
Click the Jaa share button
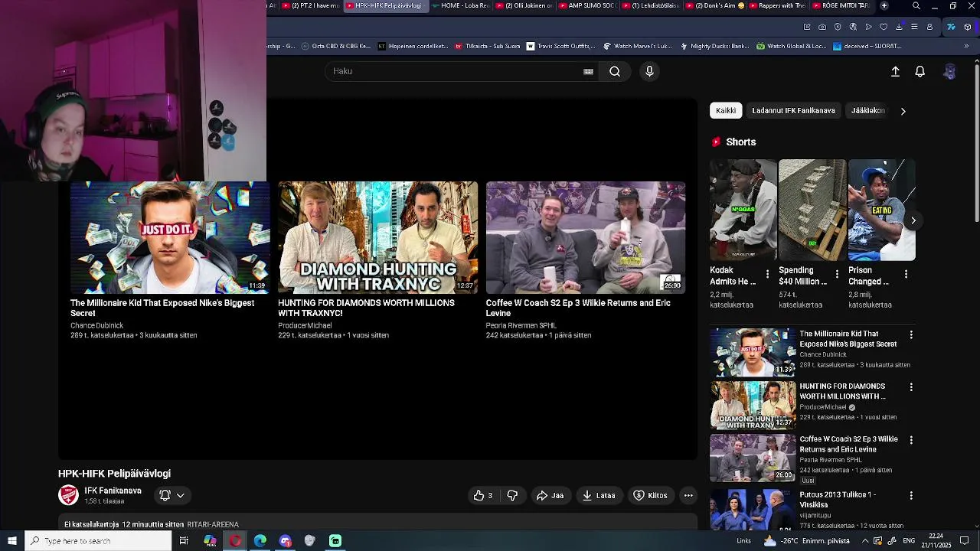[550, 495]
